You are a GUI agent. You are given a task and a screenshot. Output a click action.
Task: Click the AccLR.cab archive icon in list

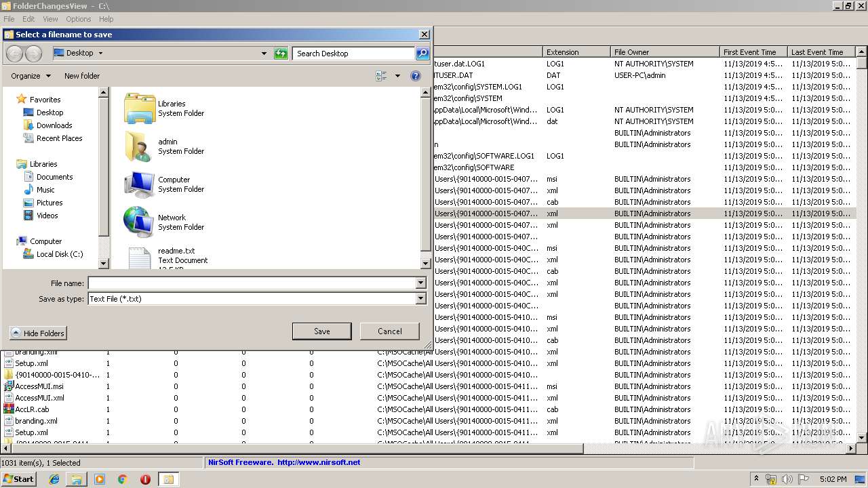click(x=9, y=409)
